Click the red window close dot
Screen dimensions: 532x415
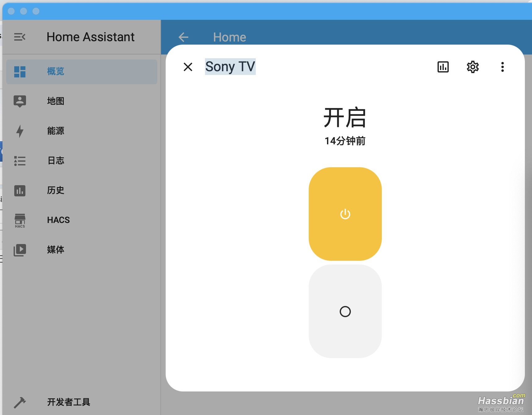11,11
